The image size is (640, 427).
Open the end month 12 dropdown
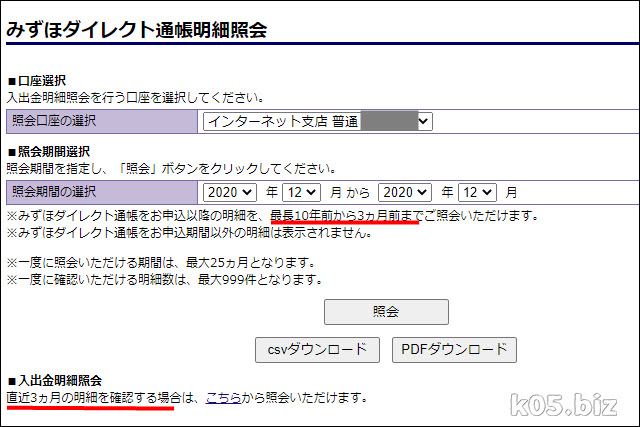[478, 192]
